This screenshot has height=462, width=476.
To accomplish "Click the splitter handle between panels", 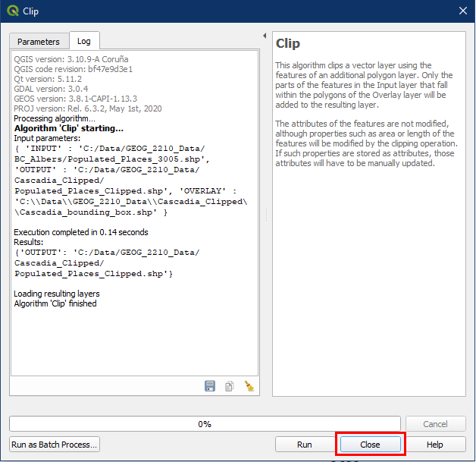I will coord(266,215).
